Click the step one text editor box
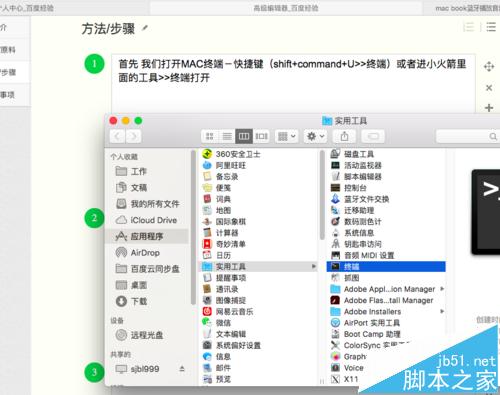 point(293,83)
